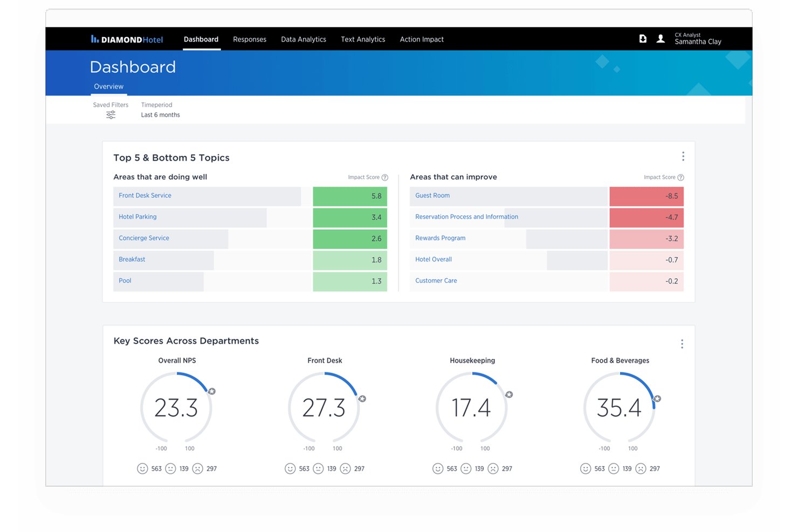Open the Hotel Parking topic

(137, 217)
